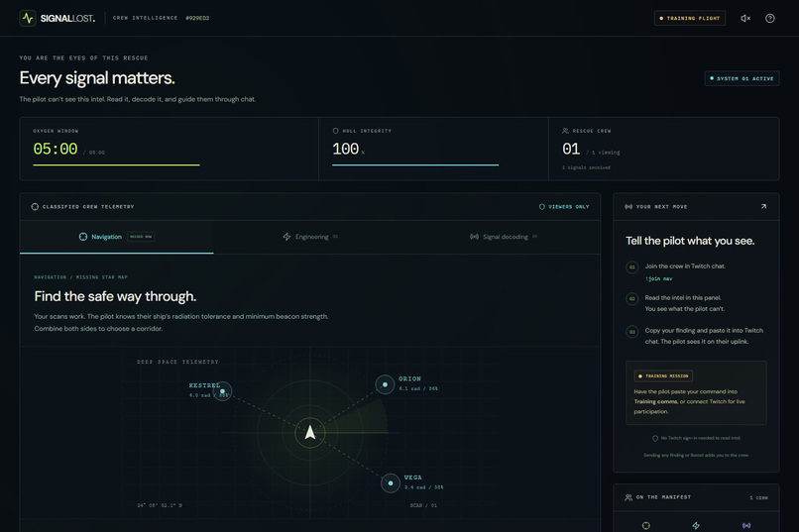Click the hull integrity 100 value
The height and width of the screenshot is (532, 799).
pos(346,150)
